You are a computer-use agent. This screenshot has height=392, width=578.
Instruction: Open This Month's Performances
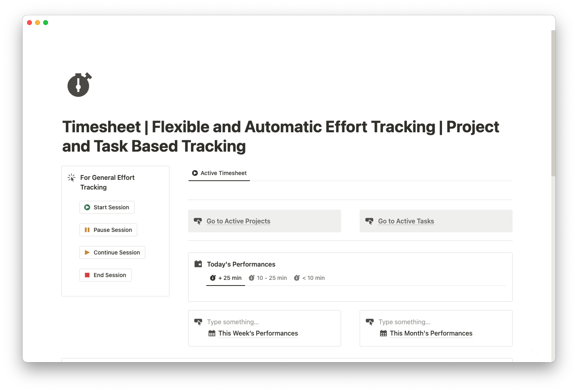pos(431,333)
